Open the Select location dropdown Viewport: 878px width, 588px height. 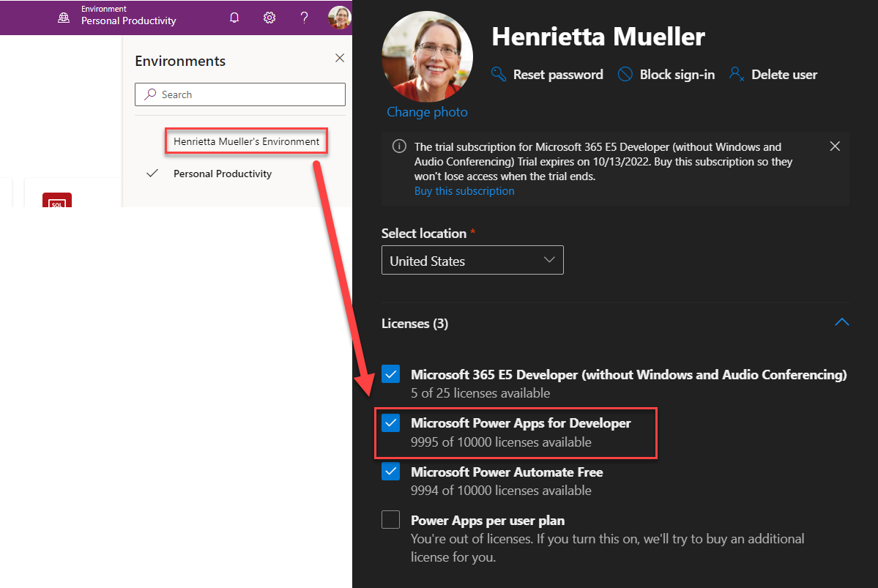(x=472, y=261)
